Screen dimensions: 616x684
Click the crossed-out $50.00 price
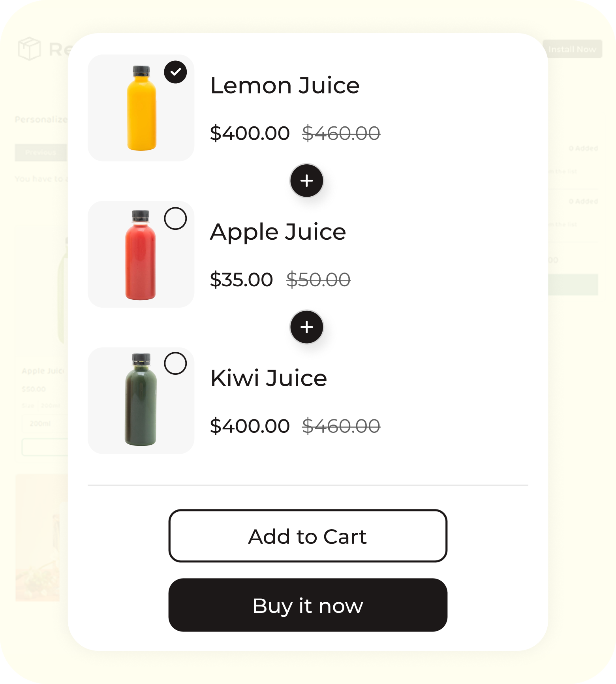click(318, 280)
